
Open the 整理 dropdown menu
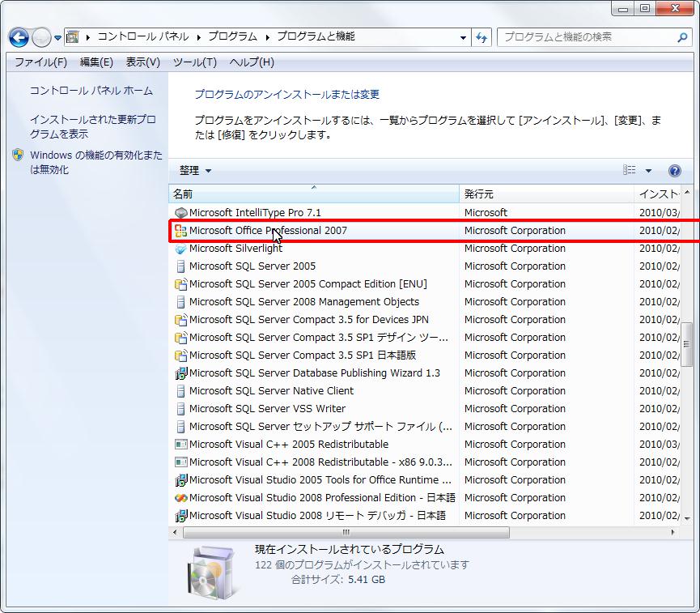point(195,171)
